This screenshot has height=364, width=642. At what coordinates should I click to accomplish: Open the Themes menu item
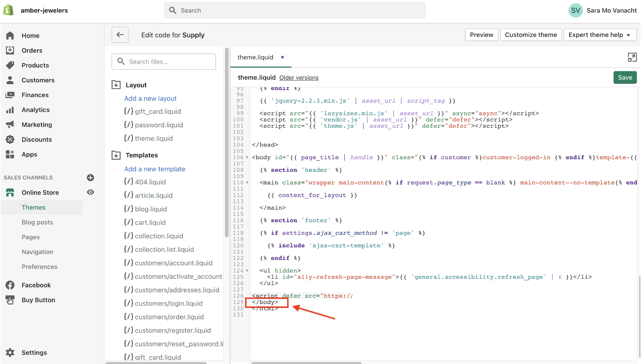(34, 207)
